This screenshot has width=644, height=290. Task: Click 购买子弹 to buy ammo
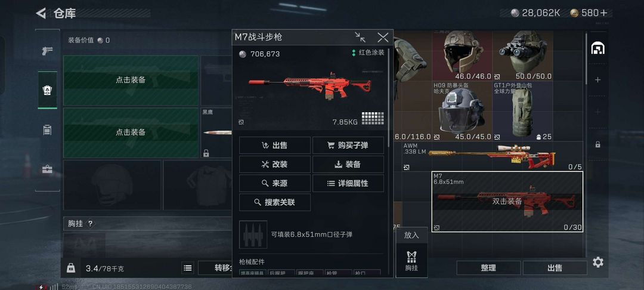(348, 145)
